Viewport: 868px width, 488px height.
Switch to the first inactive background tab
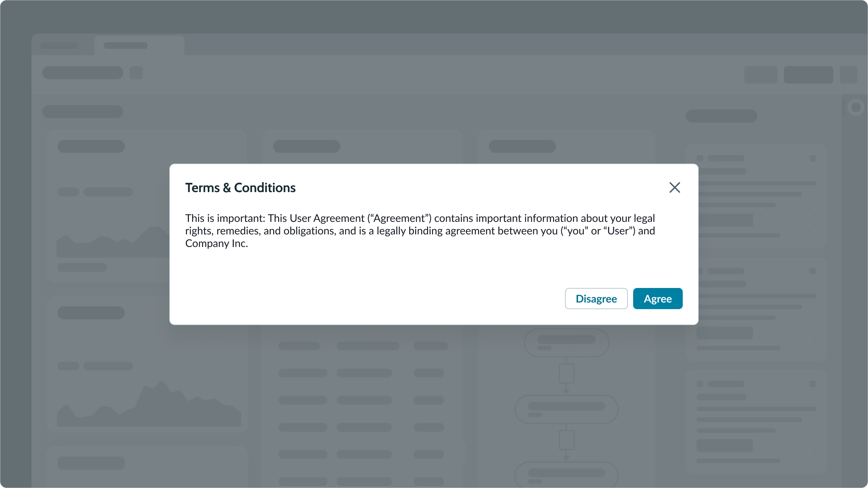[59, 46]
